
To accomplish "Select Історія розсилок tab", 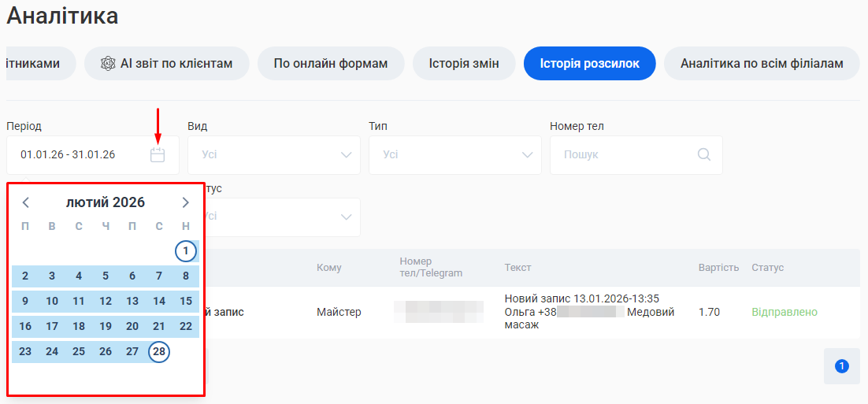I will [589, 64].
